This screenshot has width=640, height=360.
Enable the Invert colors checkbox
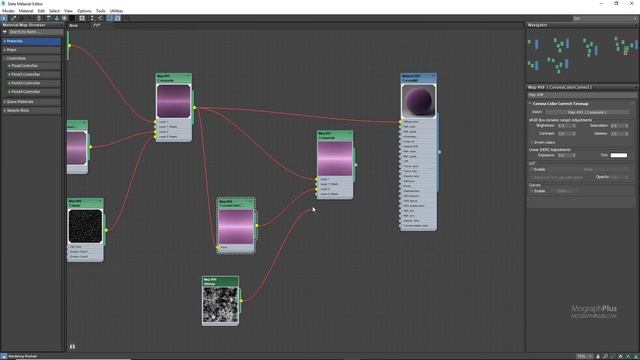tap(532, 142)
